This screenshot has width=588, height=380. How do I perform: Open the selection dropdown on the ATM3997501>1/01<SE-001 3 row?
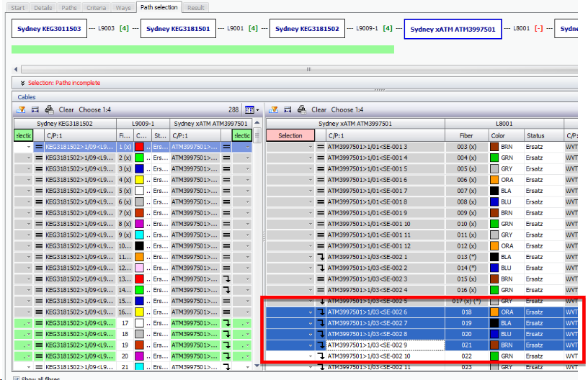pyautogui.click(x=311, y=147)
